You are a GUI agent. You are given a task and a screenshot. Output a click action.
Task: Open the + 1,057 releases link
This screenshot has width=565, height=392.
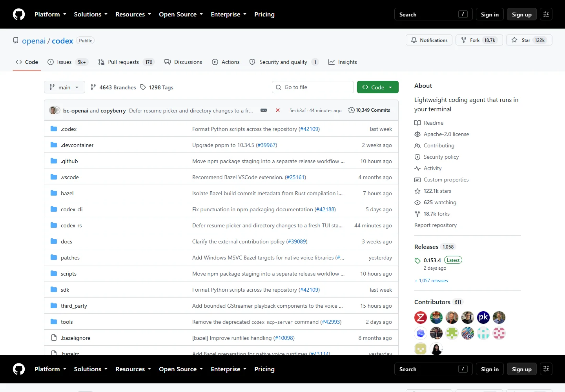point(431,281)
